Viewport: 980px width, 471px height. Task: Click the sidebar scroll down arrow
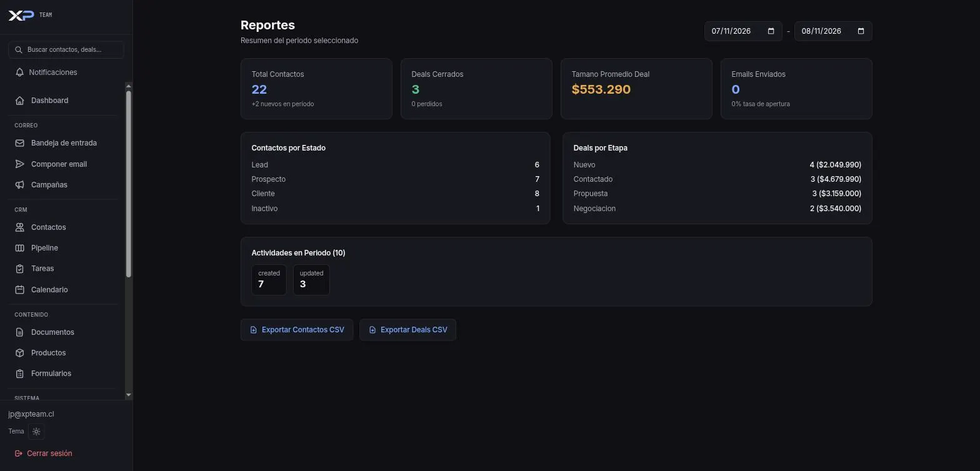129,395
